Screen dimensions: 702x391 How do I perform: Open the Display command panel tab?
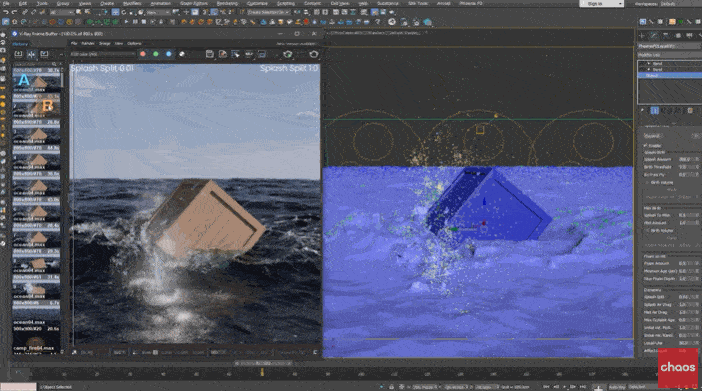click(x=689, y=35)
